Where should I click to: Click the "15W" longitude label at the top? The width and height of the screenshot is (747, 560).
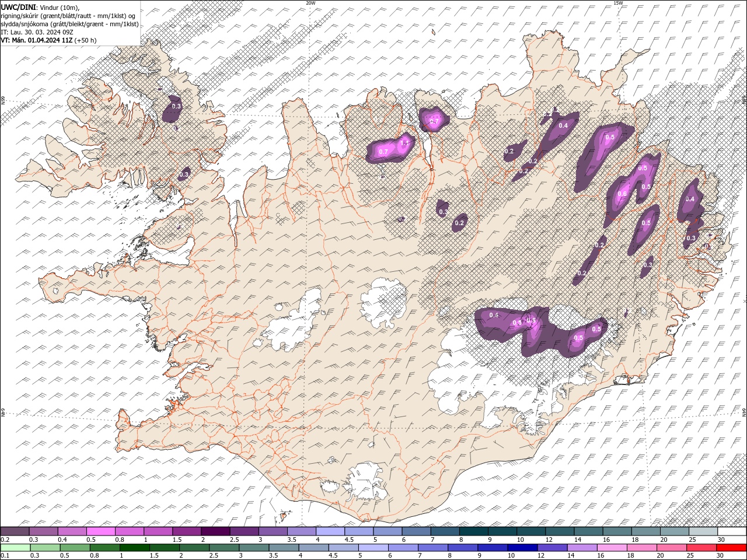(x=618, y=3)
